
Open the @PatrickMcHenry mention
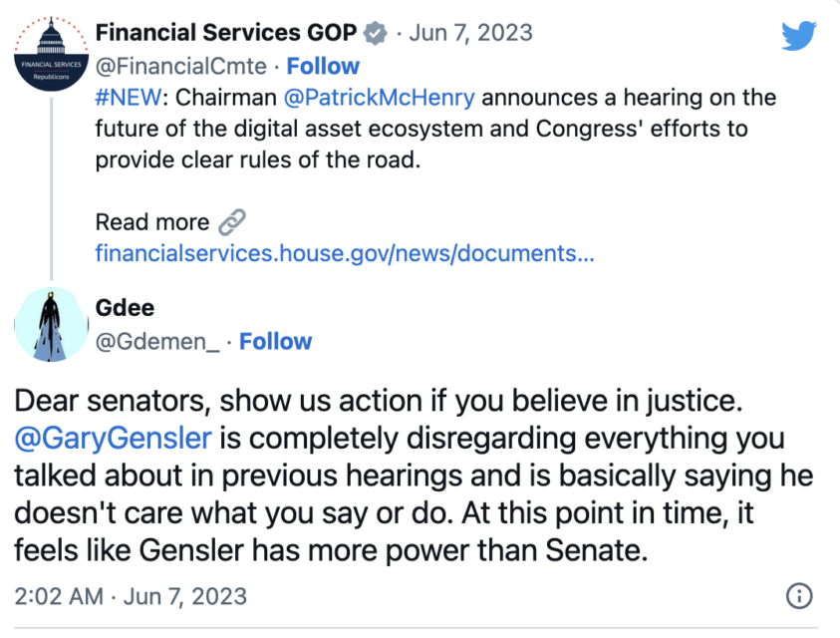(x=379, y=98)
